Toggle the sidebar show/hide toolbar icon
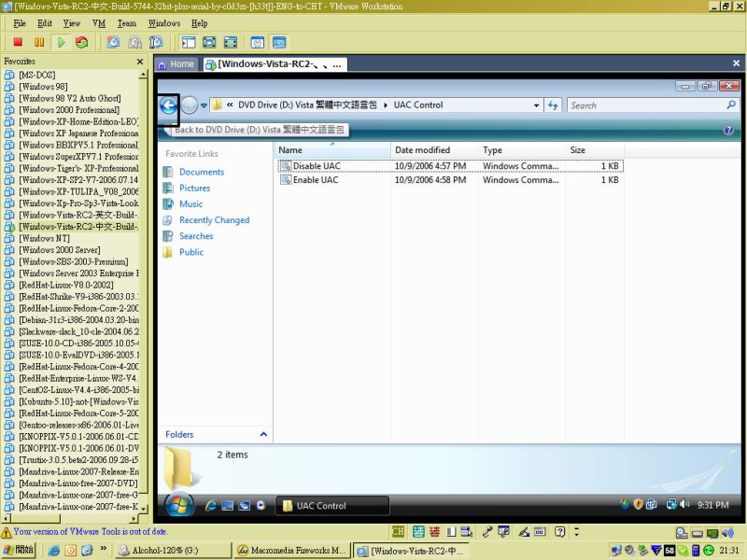The width and height of the screenshot is (747, 560). [x=189, y=42]
